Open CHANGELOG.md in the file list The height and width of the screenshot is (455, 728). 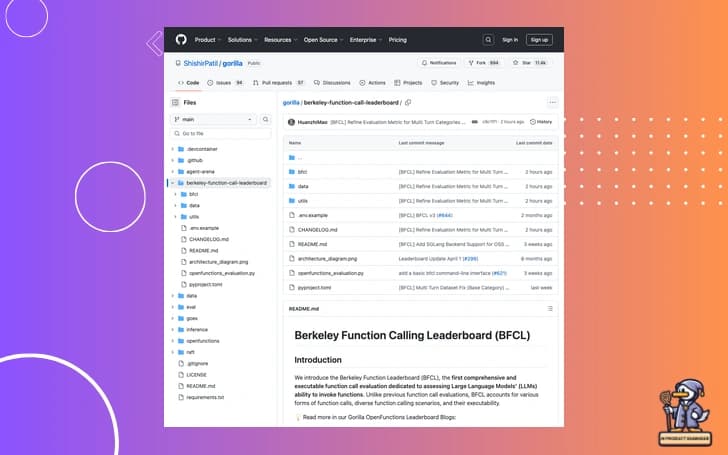click(318, 229)
